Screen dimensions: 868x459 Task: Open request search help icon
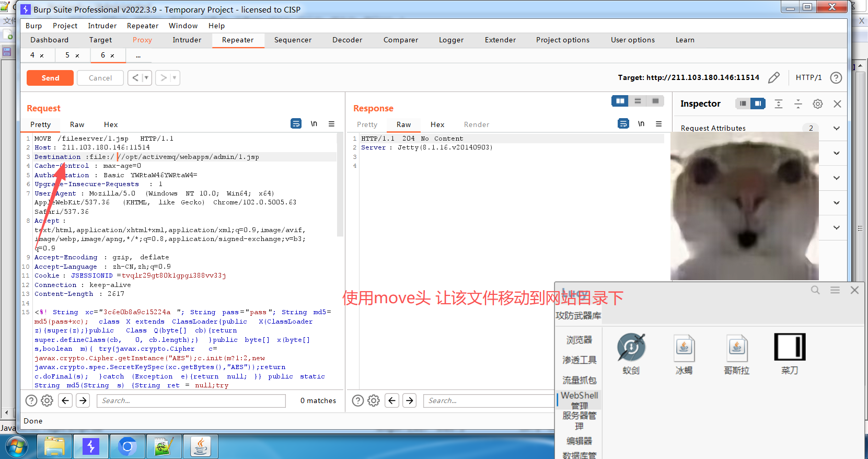(x=31, y=400)
